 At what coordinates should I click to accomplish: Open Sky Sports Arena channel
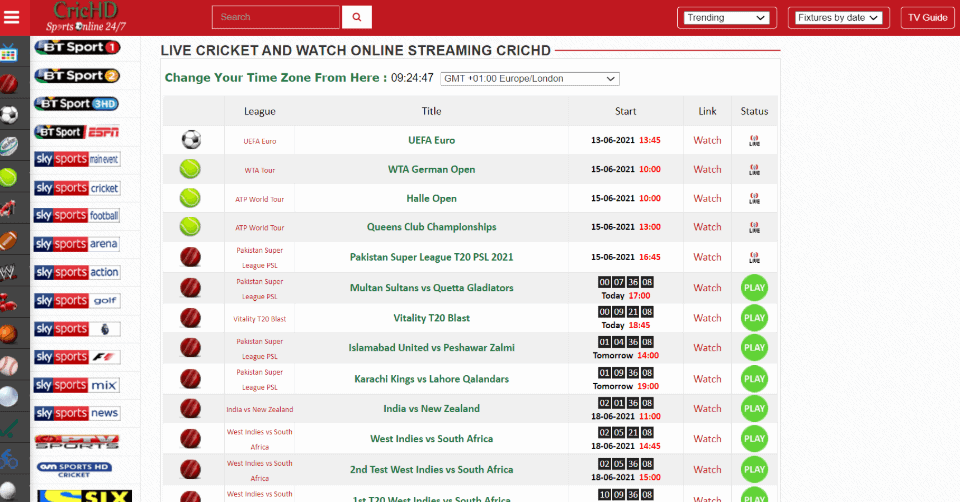(x=77, y=244)
